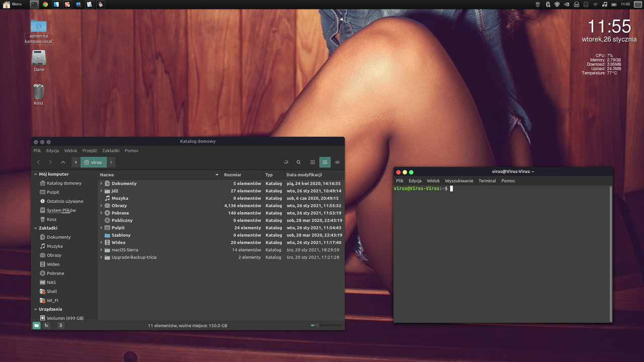The width and height of the screenshot is (644, 362).
Task: Expand the jd2 folder row
Action: coord(101,191)
